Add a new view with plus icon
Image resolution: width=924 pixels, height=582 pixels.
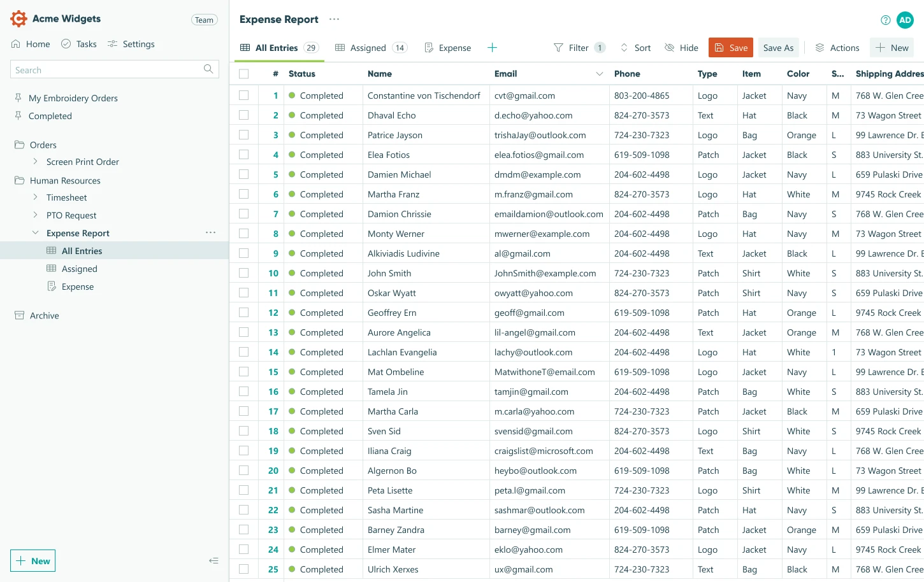tap(492, 48)
